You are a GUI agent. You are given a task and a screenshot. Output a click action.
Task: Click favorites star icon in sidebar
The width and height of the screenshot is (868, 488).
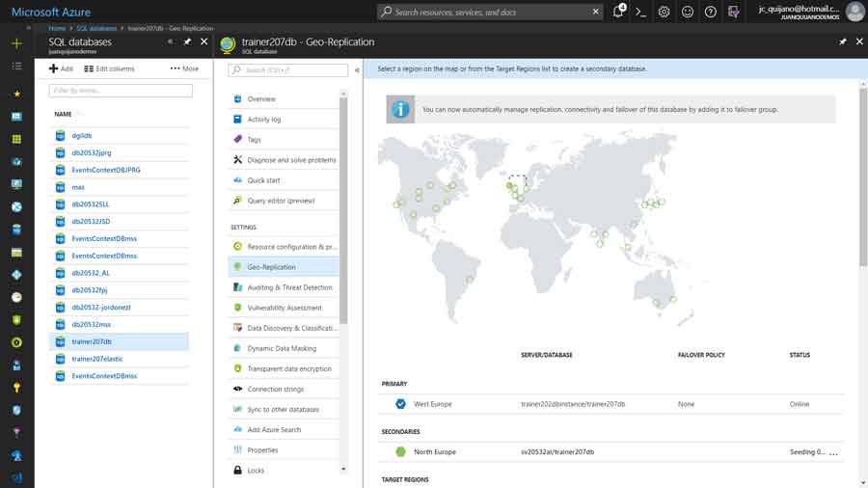16,95
